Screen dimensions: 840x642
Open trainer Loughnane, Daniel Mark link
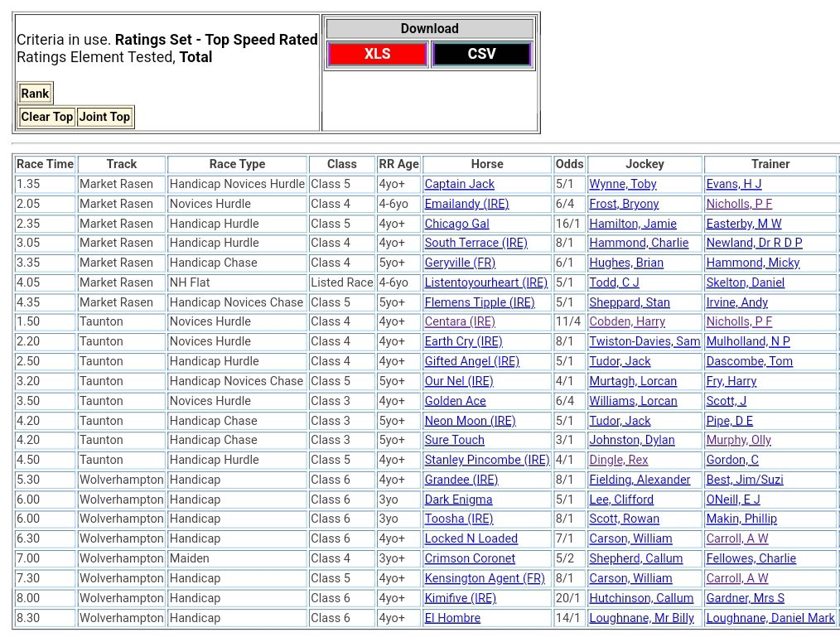tap(770, 618)
